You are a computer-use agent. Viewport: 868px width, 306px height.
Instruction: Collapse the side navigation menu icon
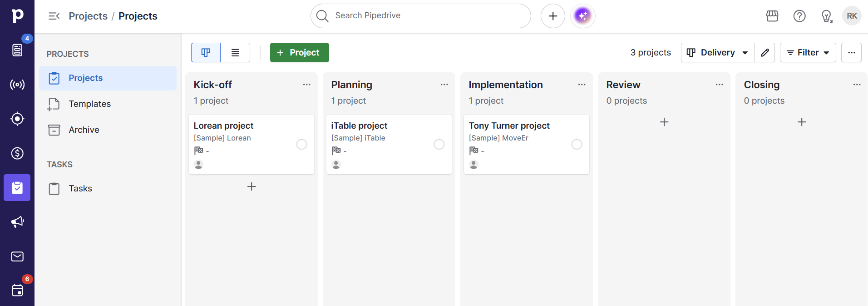pyautogui.click(x=54, y=16)
